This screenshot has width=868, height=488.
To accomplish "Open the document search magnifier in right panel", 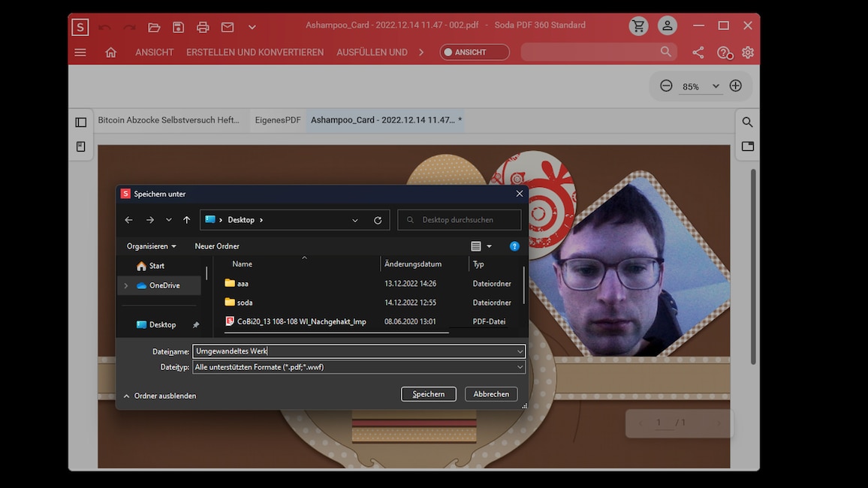I will pyautogui.click(x=747, y=122).
